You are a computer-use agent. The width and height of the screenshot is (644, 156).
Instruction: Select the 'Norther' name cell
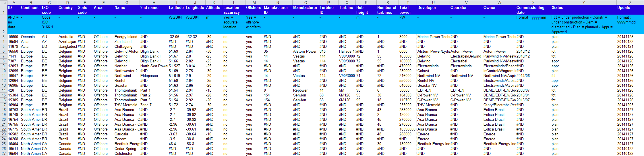[127, 66]
